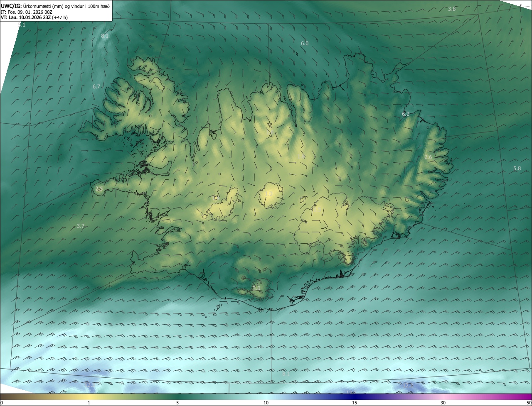Screen dimensions: 532x406
Task: Click the 1.0 value label on Hofsjökull glacier
Action: point(268,193)
